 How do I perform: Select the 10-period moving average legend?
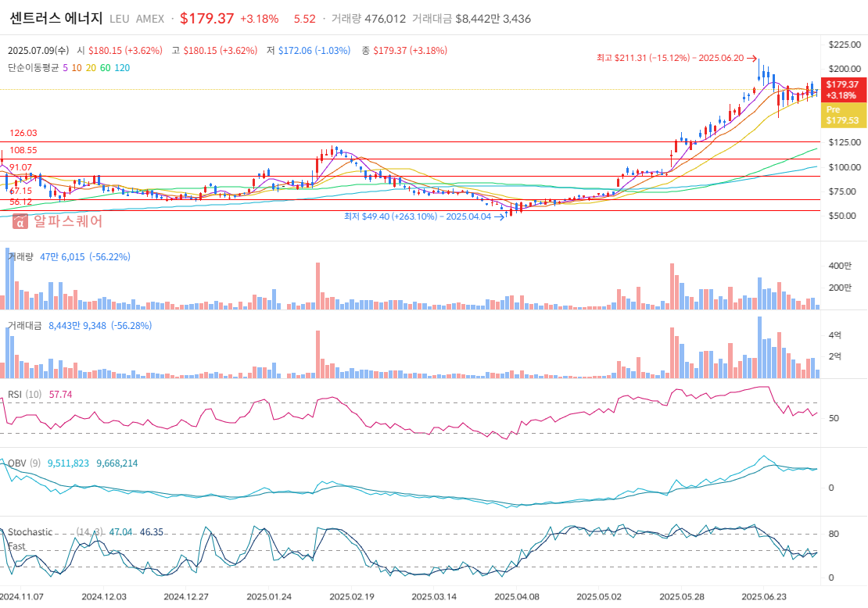[77, 67]
